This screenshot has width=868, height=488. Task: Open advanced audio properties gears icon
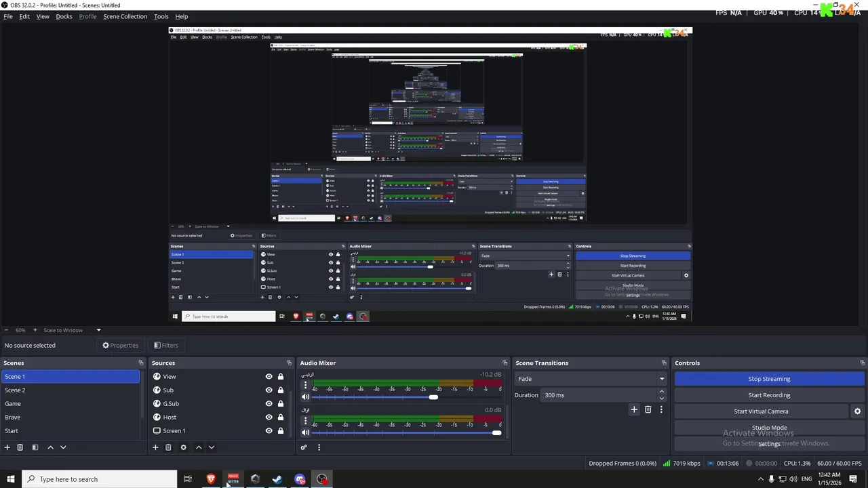(304, 447)
